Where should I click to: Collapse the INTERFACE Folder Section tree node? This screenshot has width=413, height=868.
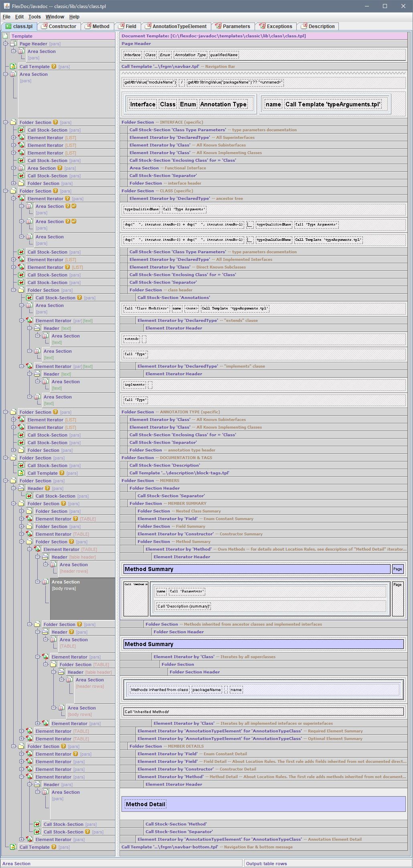6,122
